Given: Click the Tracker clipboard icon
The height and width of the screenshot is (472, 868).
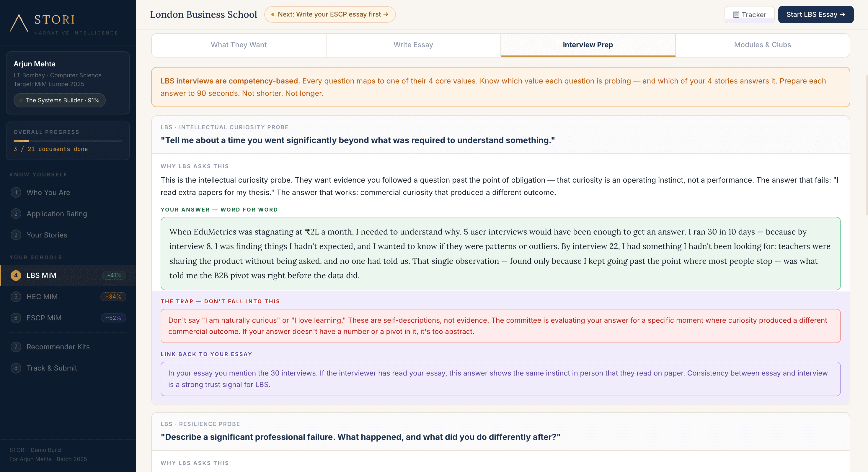Looking at the screenshot, I should point(736,14).
